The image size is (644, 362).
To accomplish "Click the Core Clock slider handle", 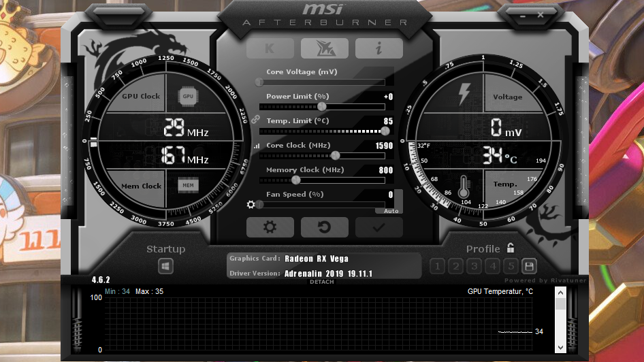I will click(336, 156).
